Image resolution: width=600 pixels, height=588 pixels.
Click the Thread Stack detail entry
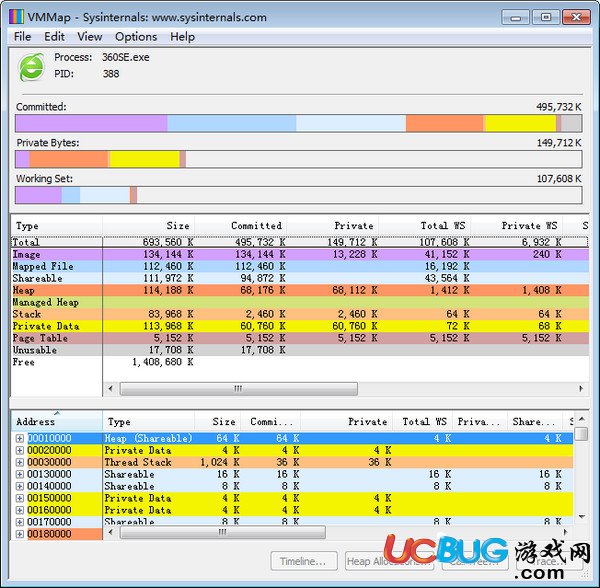(x=138, y=462)
